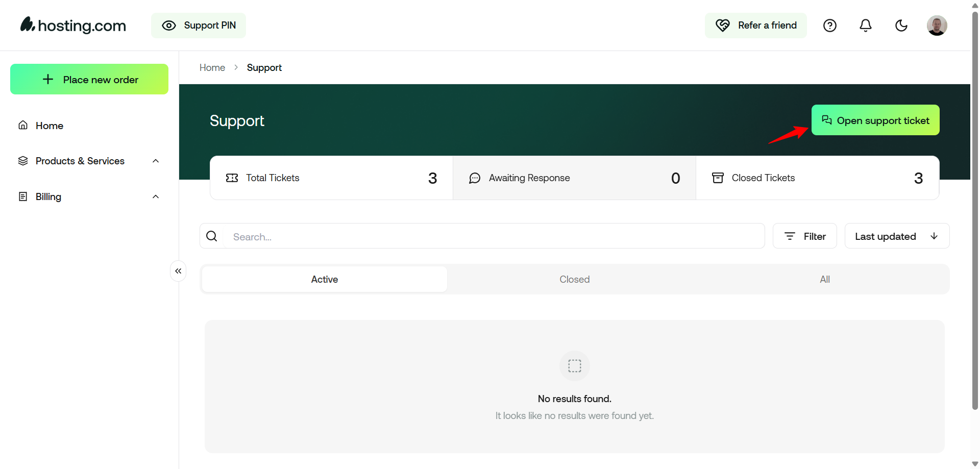
Task: Click the Awaiting Response chat bubble icon
Action: (475, 178)
